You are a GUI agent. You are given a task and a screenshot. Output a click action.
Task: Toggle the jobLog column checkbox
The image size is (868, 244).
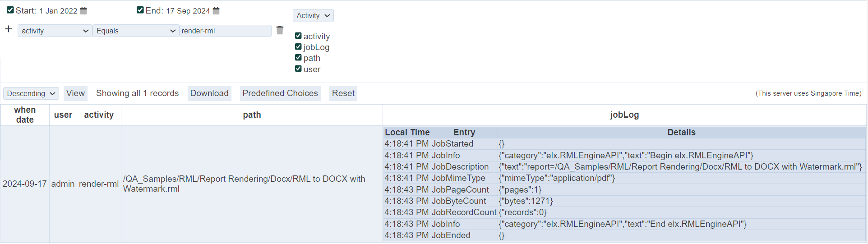click(298, 46)
